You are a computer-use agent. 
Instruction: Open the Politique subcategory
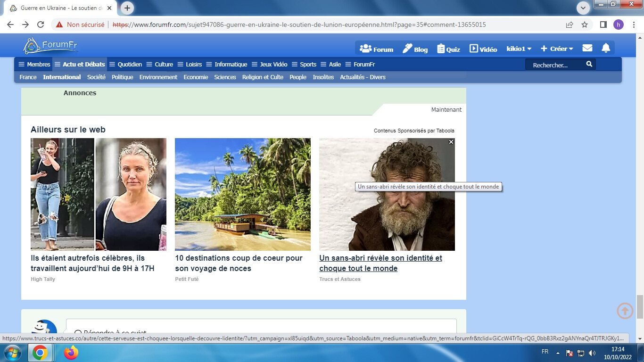tap(122, 77)
